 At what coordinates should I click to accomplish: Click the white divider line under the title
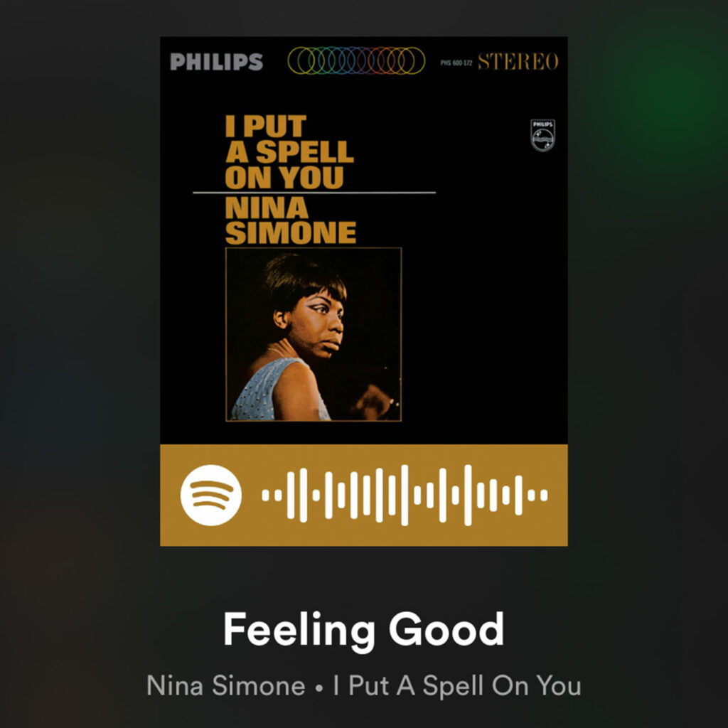pyautogui.click(x=314, y=192)
